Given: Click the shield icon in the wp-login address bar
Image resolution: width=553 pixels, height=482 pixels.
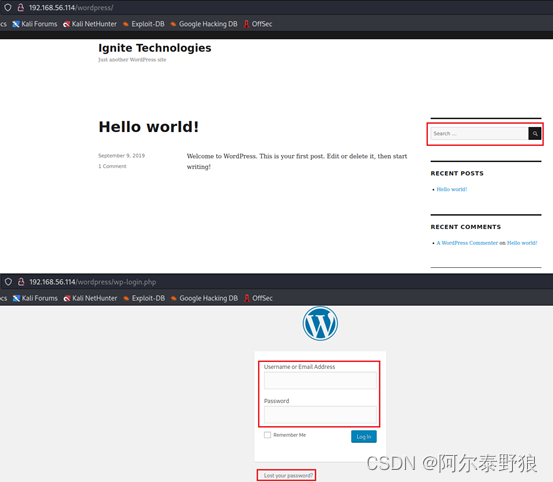Looking at the screenshot, I should tap(8, 282).
